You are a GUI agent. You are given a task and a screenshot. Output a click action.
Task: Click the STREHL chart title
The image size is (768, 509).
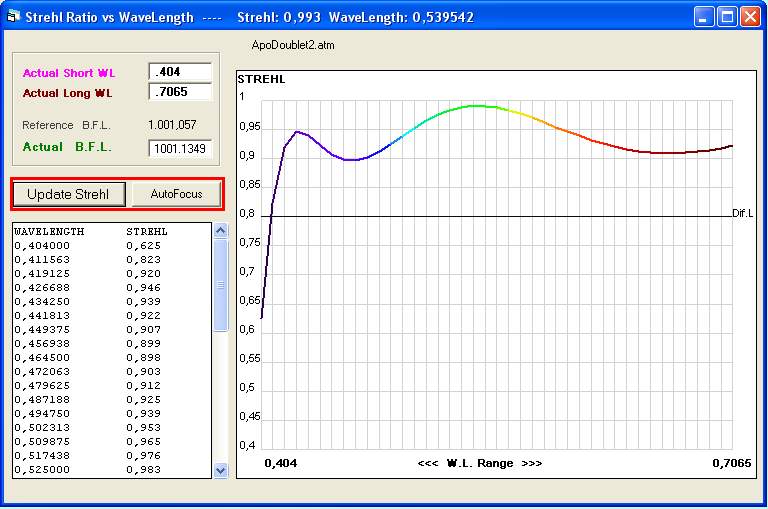(261, 79)
